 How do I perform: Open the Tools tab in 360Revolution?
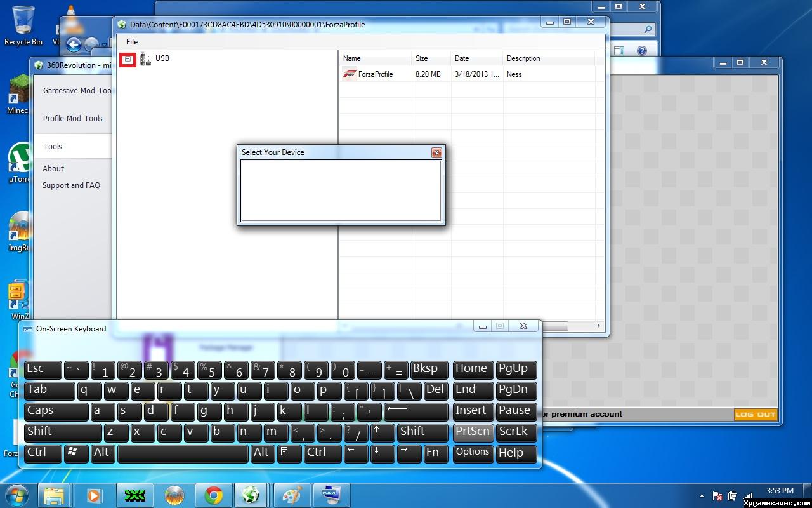[x=53, y=146]
